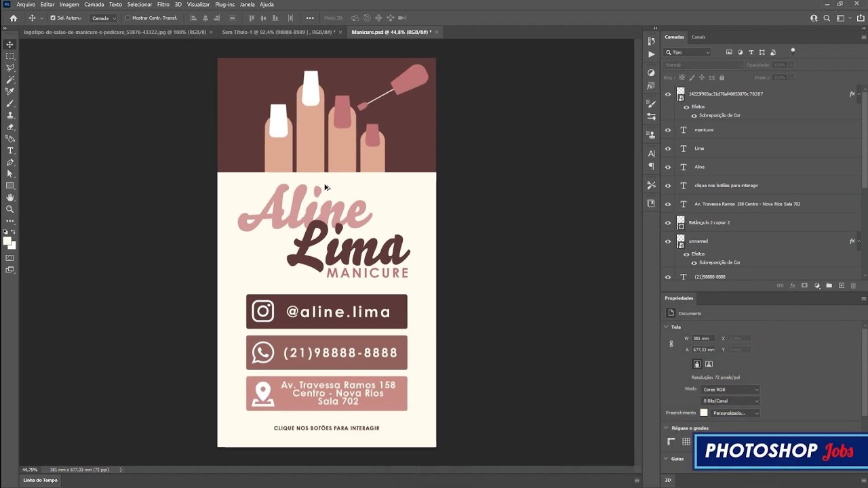Toggle the Sel. Autom. checkbox
This screenshot has width=868, height=488.
point(53,18)
